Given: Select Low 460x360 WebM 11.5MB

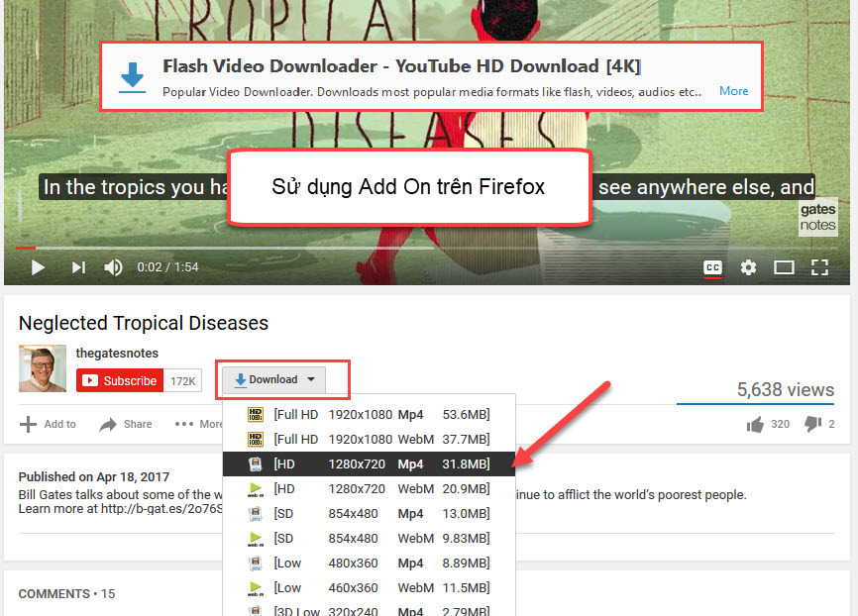Looking at the screenshot, I should point(369,587).
